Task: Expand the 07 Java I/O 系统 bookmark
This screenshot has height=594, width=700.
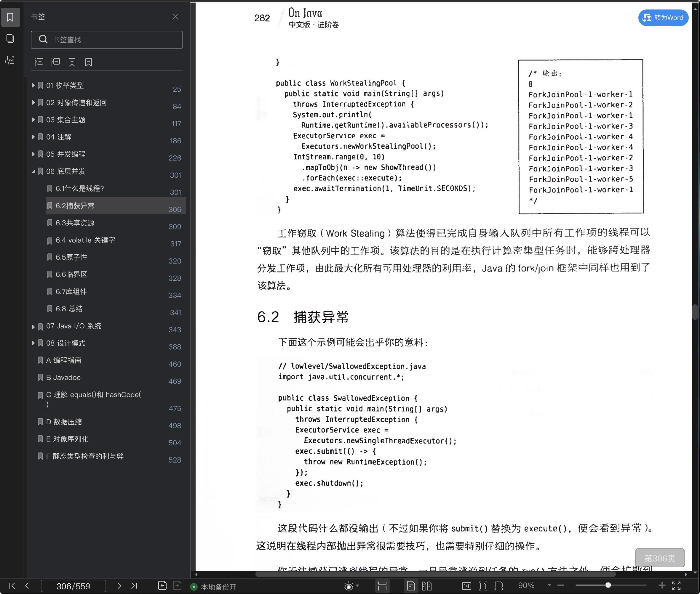Action: [x=33, y=327]
